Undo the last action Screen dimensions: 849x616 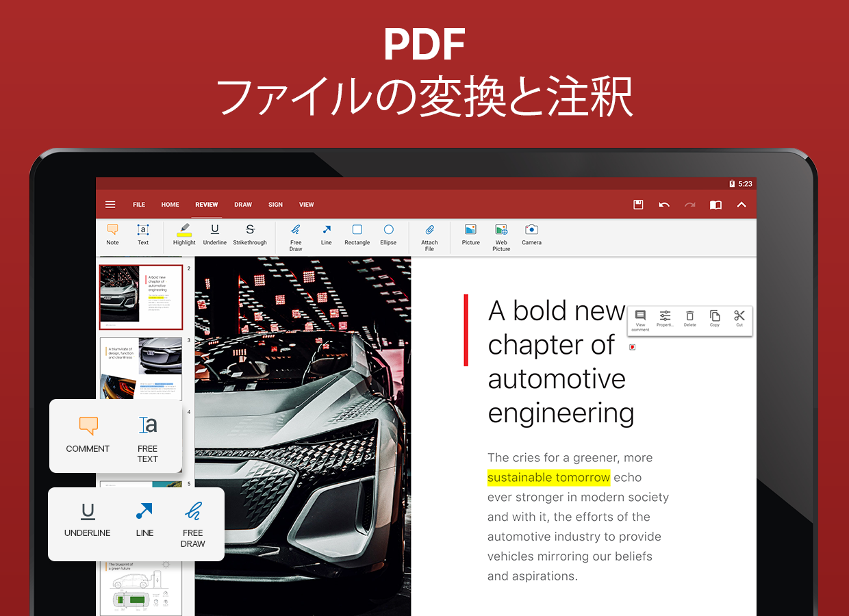[x=664, y=205]
